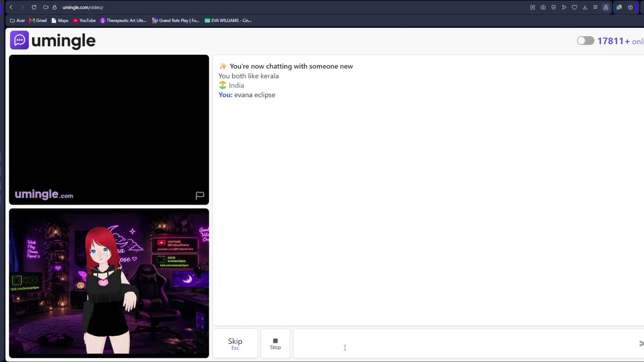644x362 pixels.
Task: Go forward to the next page
Action: (x=23, y=7)
